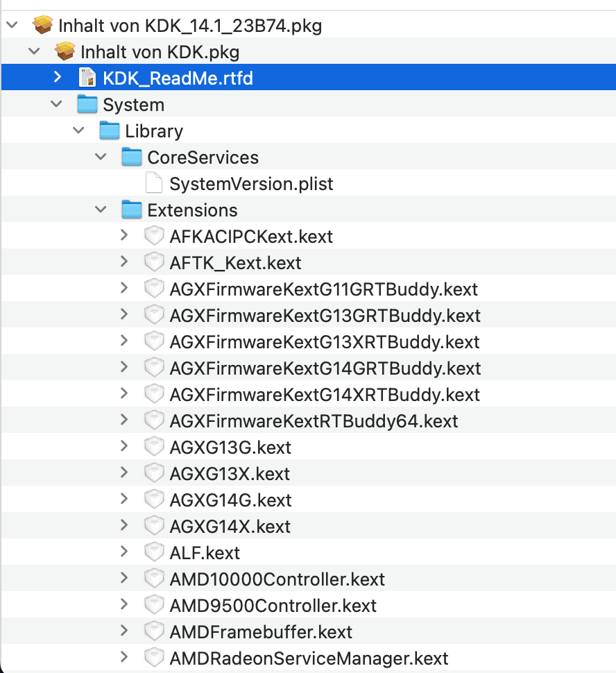This screenshot has width=616, height=673.
Task: Select the file name KDK_ReadMe.rtfd
Action: click(x=178, y=78)
